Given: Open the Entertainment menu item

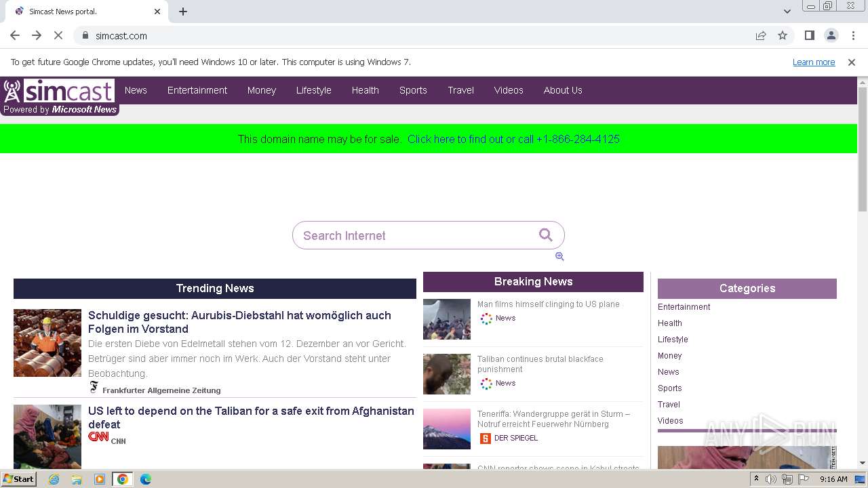Looking at the screenshot, I should [197, 90].
